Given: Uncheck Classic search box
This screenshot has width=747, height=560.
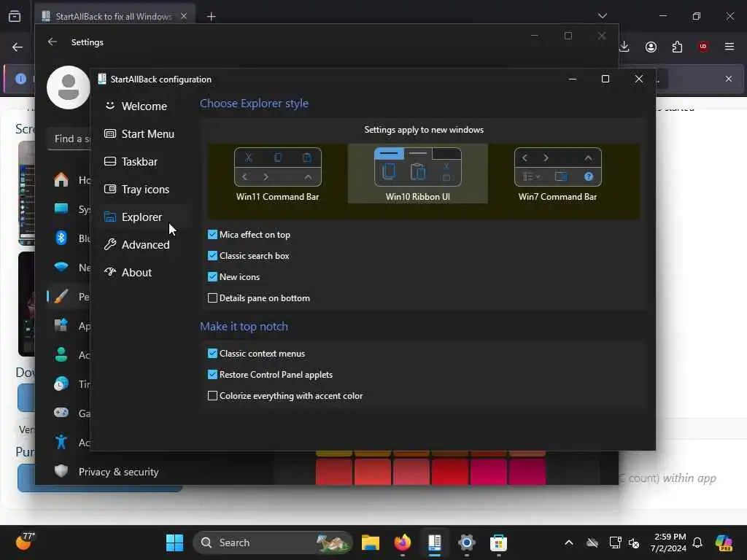Looking at the screenshot, I should (212, 256).
